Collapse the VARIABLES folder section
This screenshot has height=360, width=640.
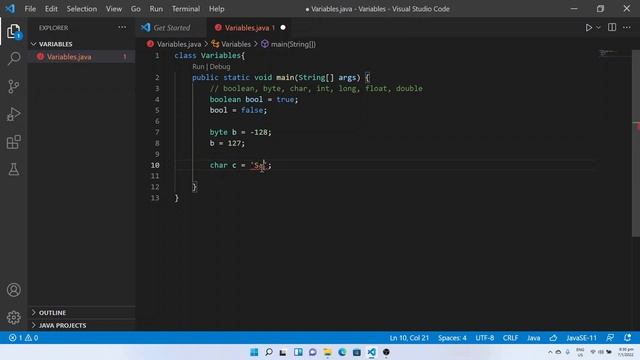[x=82, y=44]
